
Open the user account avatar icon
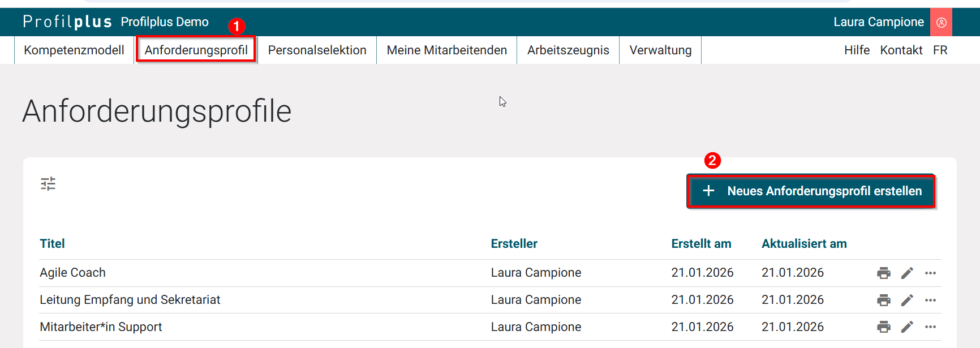pos(941,22)
